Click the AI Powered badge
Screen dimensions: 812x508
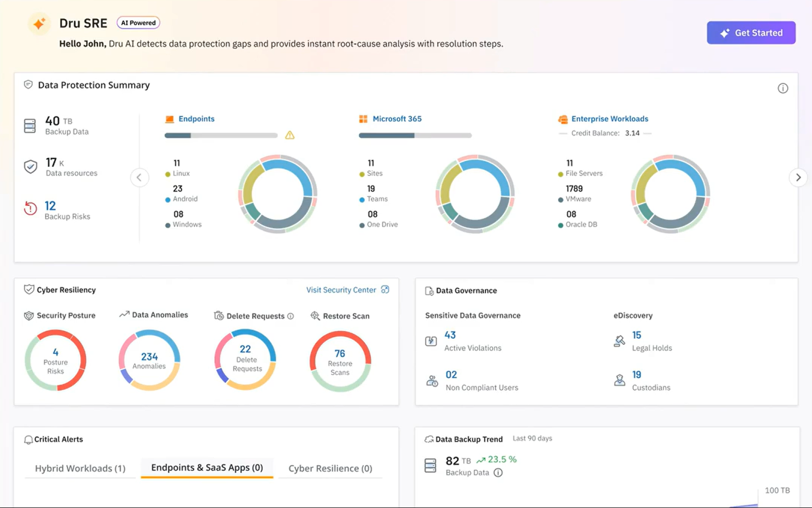click(x=138, y=23)
